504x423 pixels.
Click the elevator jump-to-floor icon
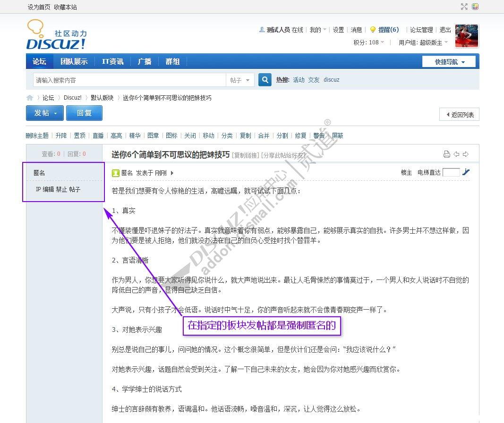pos(466,172)
